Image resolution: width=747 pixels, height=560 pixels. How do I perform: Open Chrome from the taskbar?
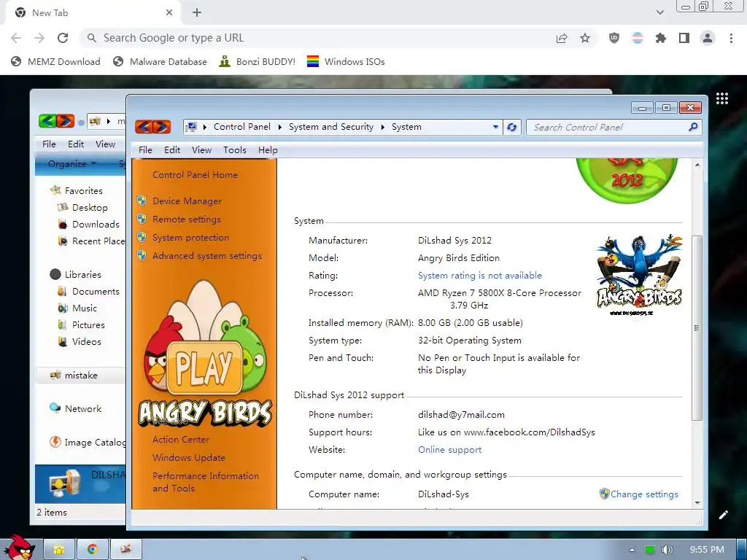[x=93, y=550]
